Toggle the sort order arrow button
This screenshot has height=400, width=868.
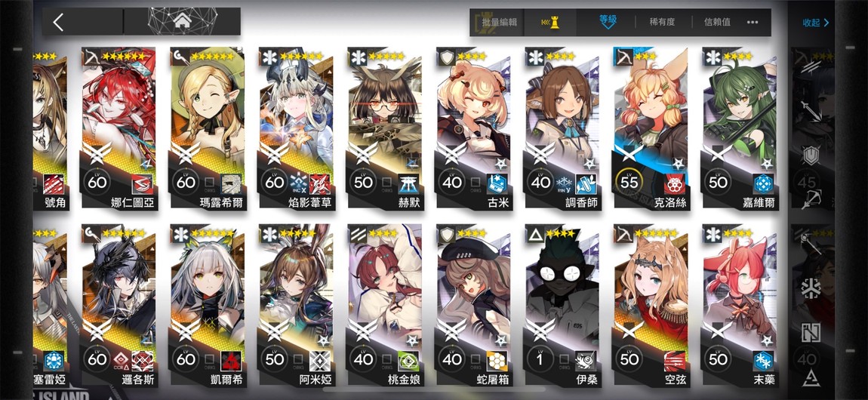(x=550, y=23)
